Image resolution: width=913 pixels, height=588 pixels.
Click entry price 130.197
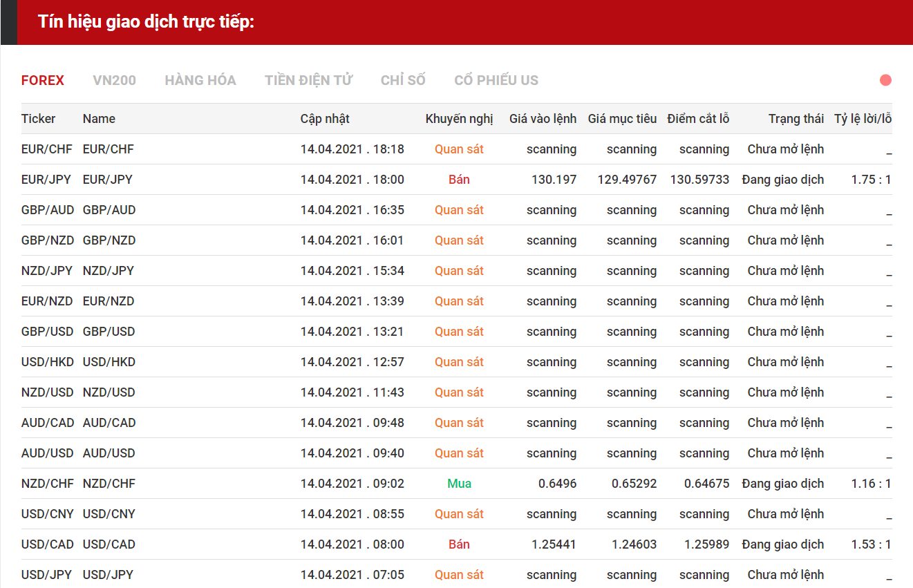pos(554,180)
